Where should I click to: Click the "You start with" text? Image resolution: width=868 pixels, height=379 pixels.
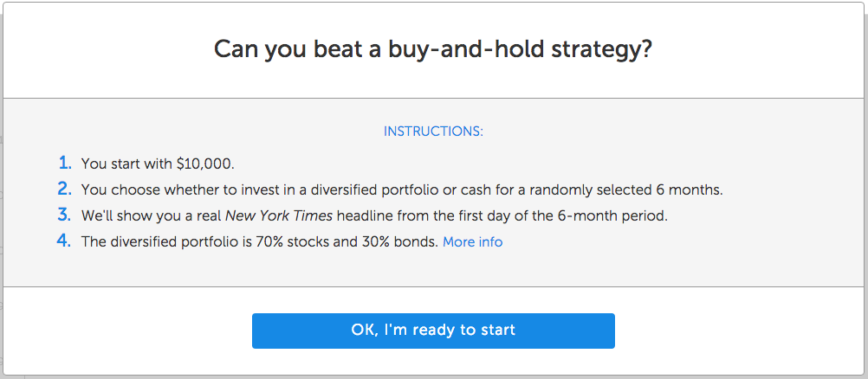click(126, 164)
